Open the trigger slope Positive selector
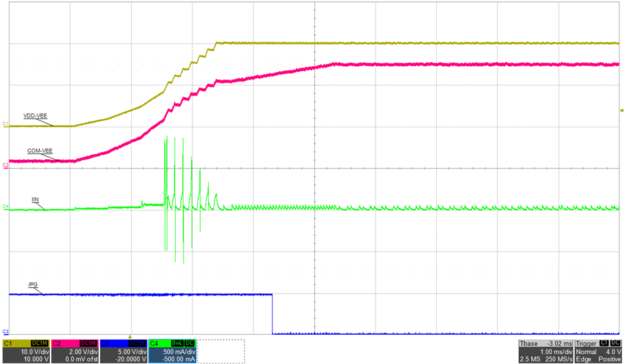The height and width of the screenshot is (364, 625). click(x=609, y=359)
